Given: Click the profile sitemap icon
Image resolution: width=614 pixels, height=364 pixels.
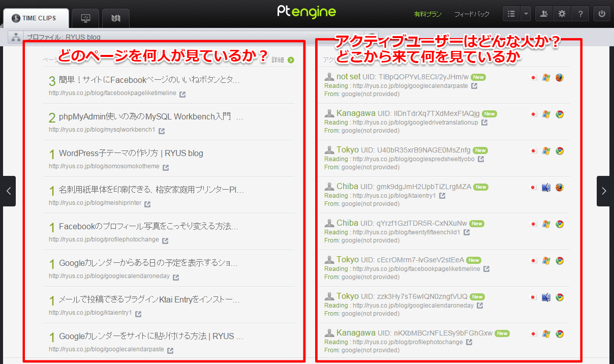Looking at the screenshot, I should coord(16,37).
